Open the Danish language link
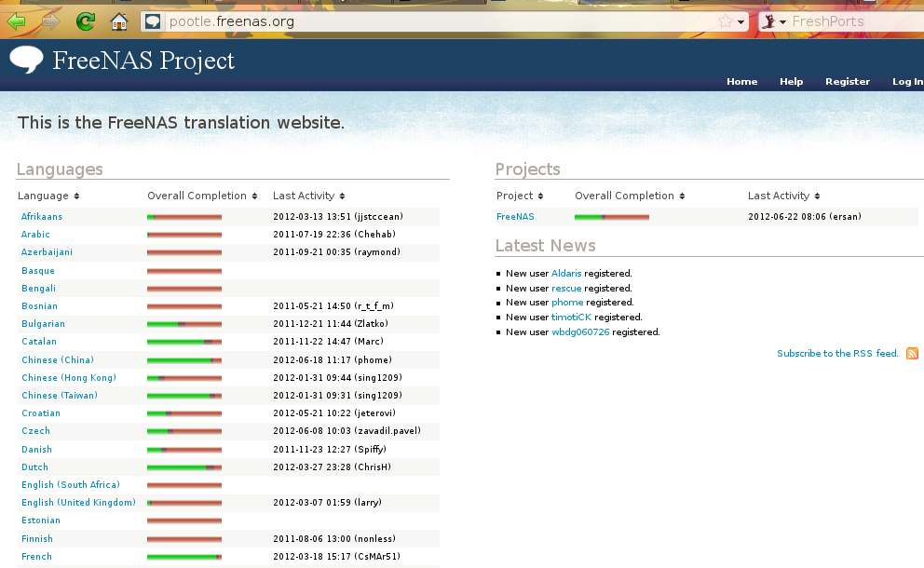Viewport: 924px width, 568px height. point(36,449)
